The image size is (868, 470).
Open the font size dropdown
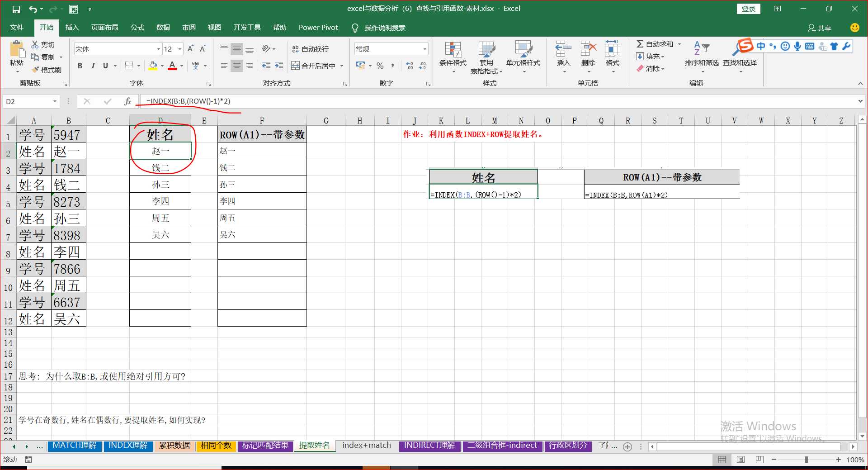click(180, 49)
